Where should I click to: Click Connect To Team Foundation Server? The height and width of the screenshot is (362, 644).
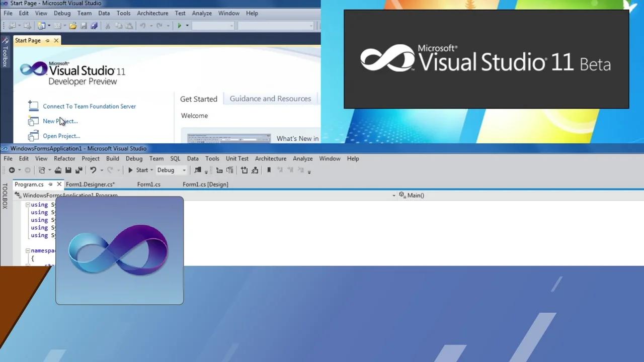pyautogui.click(x=89, y=106)
